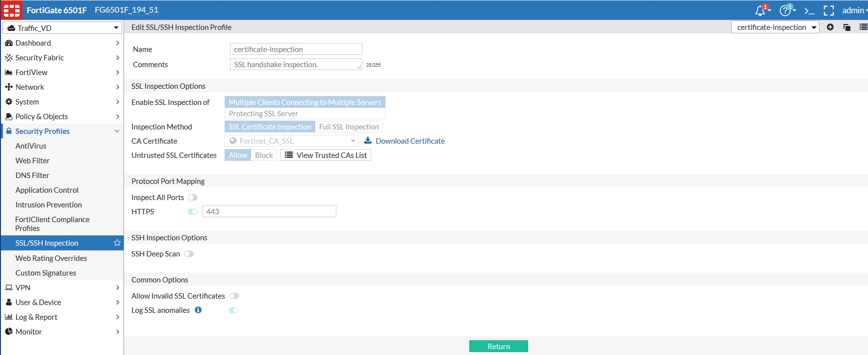
Task: Create new profile with plus icon
Action: click(x=830, y=27)
